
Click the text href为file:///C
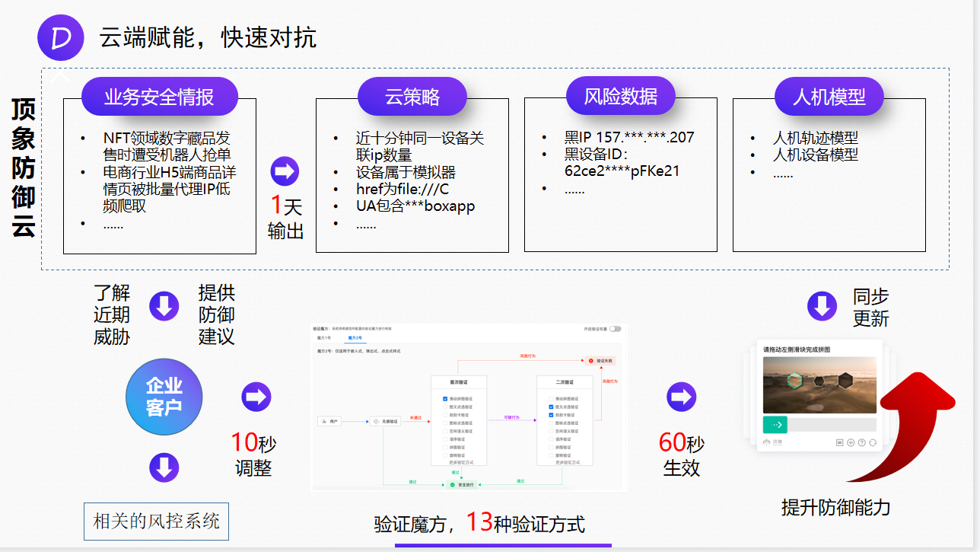tap(402, 190)
